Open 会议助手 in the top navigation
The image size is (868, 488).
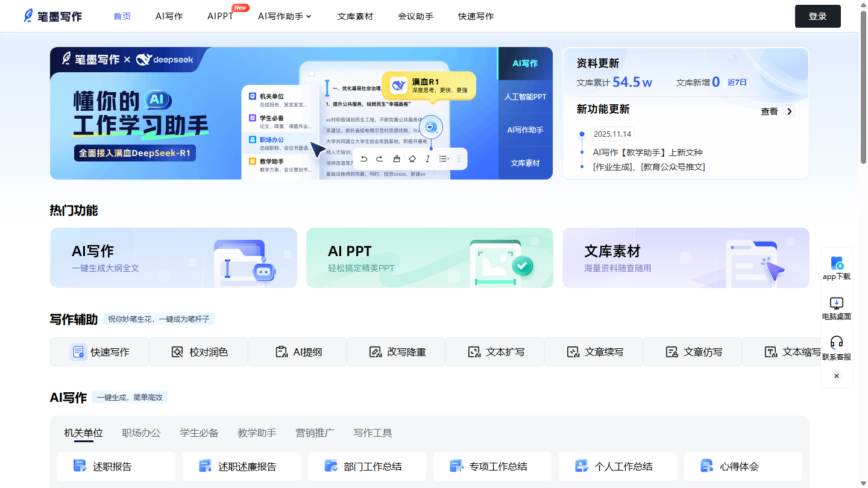tap(416, 16)
